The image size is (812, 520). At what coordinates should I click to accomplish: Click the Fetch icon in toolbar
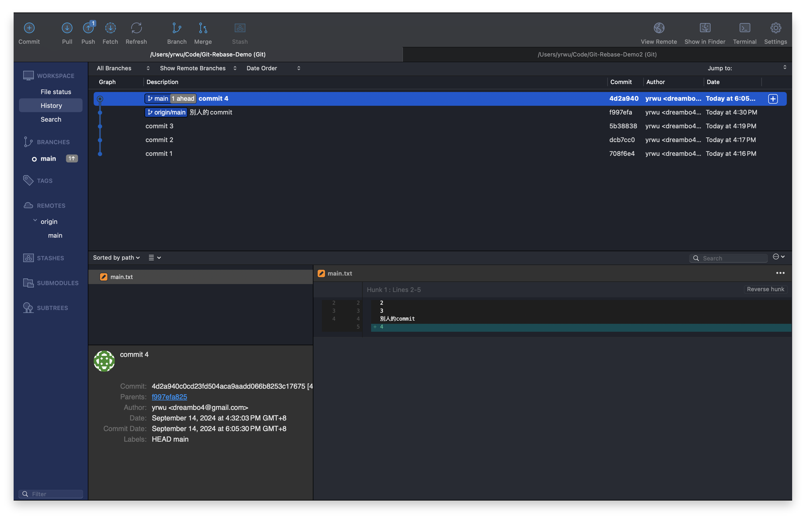coord(109,32)
